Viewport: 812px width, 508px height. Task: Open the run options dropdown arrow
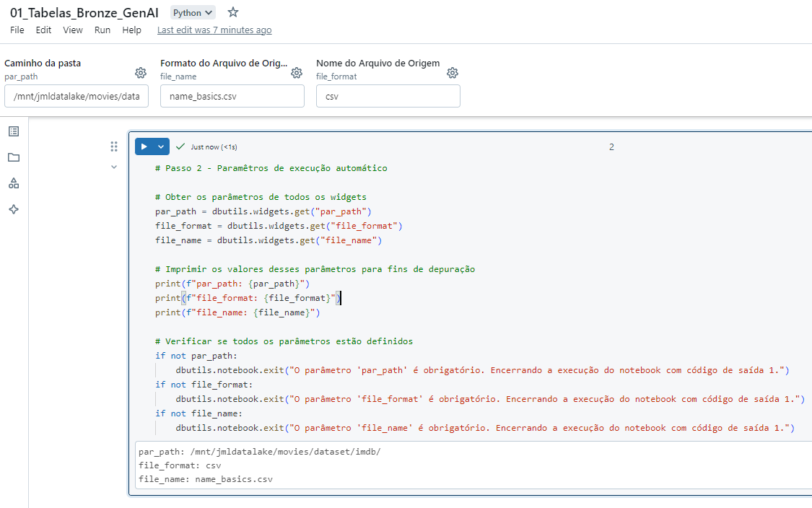point(161,146)
